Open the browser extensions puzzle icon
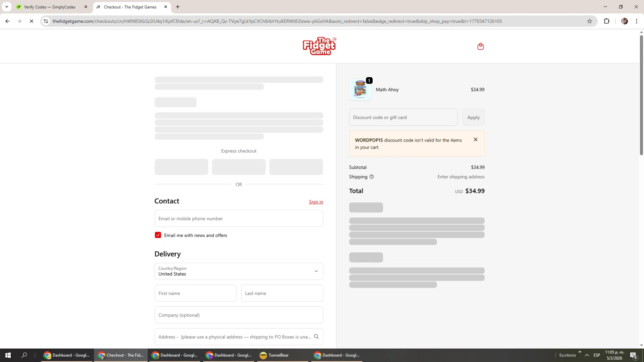The height and width of the screenshot is (362, 644). [607, 21]
